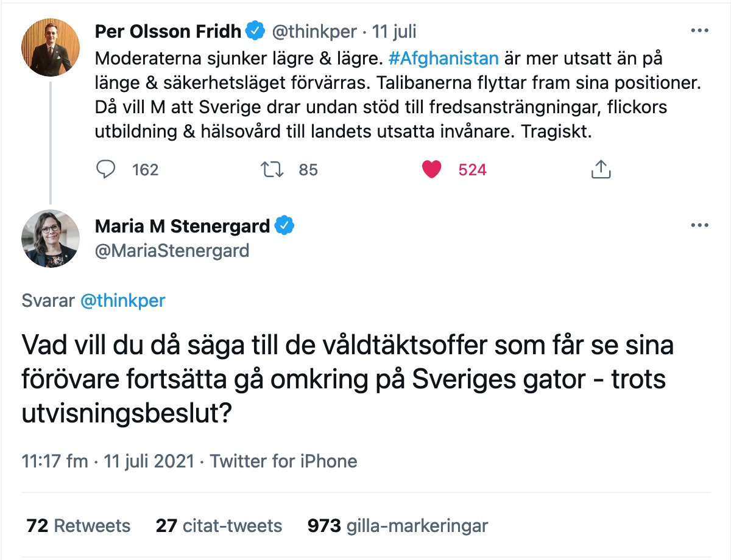The image size is (731, 560).
Task: Open the 11 juli timestamp on Per's tweet
Action: (394, 31)
